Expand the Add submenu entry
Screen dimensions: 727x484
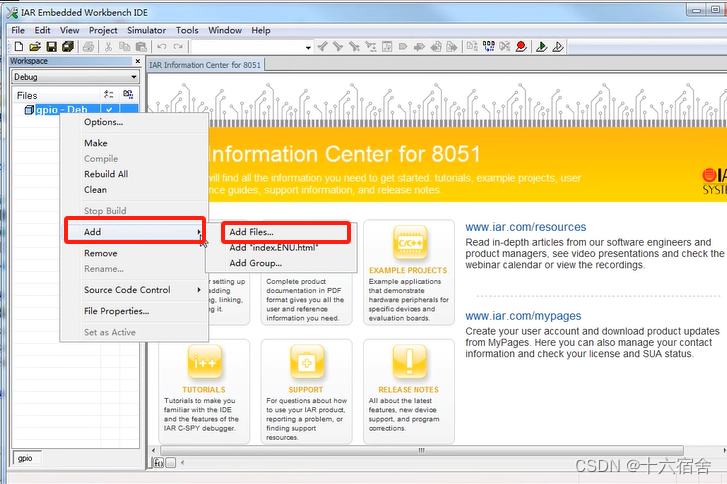135,232
